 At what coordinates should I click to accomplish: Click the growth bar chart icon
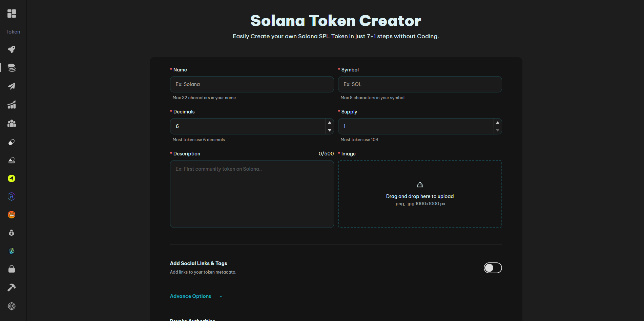click(12, 105)
